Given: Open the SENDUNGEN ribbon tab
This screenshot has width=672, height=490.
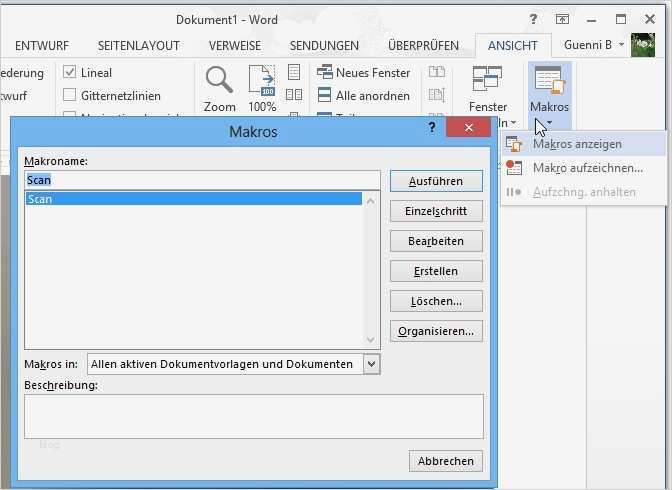Looking at the screenshot, I should [x=324, y=45].
